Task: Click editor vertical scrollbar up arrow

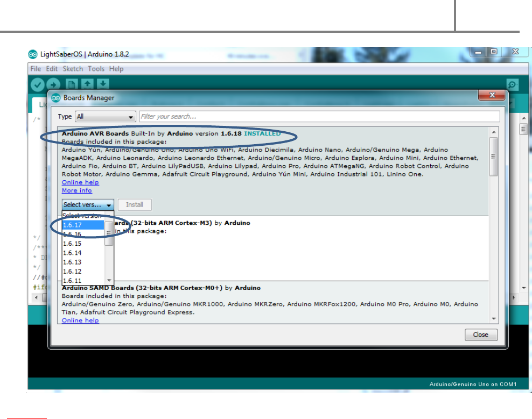Action: coord(524,118)
